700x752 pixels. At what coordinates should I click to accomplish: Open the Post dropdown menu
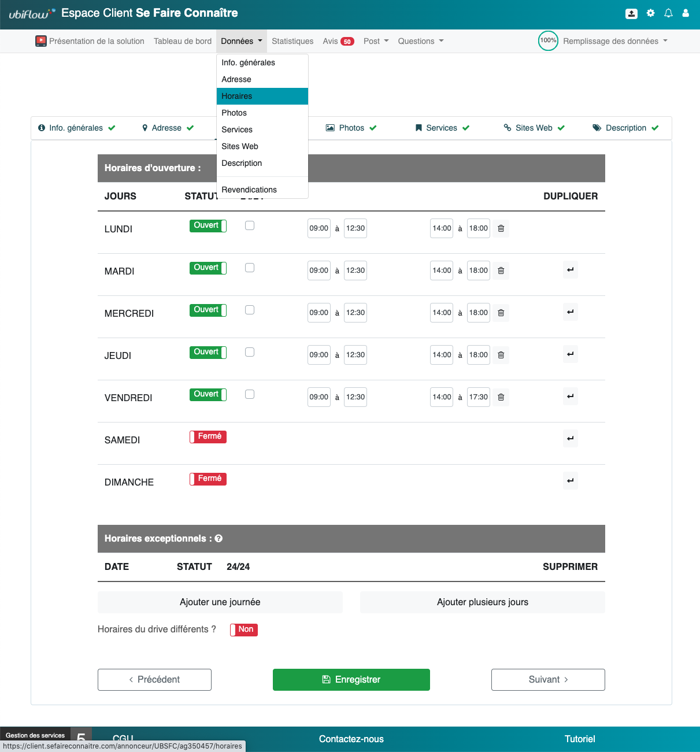point(376,41)
